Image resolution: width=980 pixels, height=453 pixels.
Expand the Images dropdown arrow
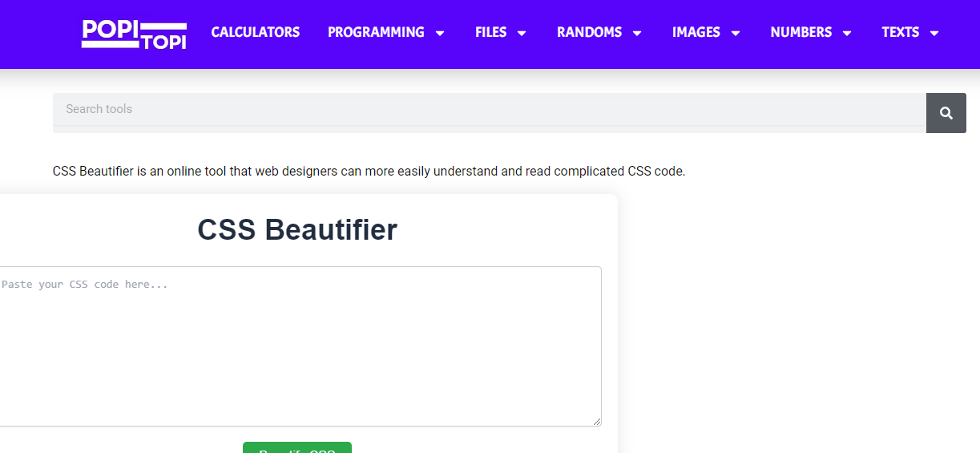pyautogui.click(x=736, y=33)
